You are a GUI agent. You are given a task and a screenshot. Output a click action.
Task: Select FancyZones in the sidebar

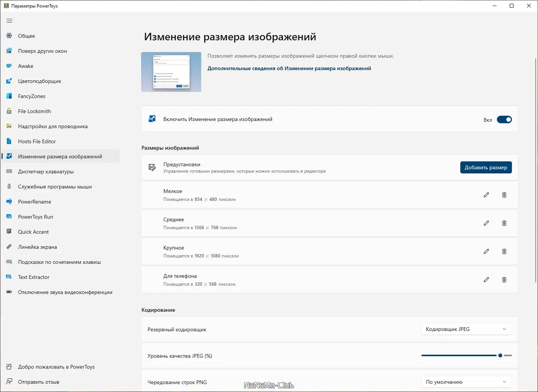(x=61, y=96)
